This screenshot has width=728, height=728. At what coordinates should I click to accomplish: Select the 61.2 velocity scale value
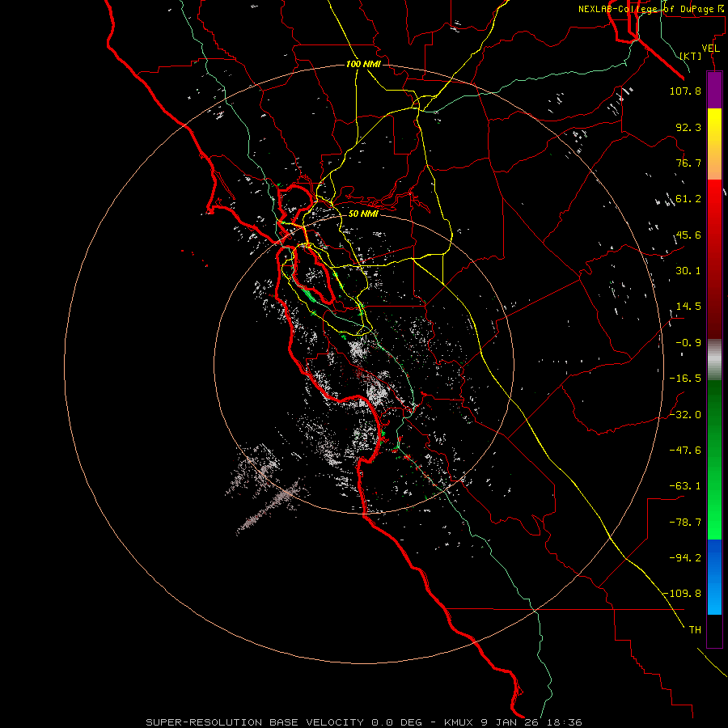click(688, 199)
